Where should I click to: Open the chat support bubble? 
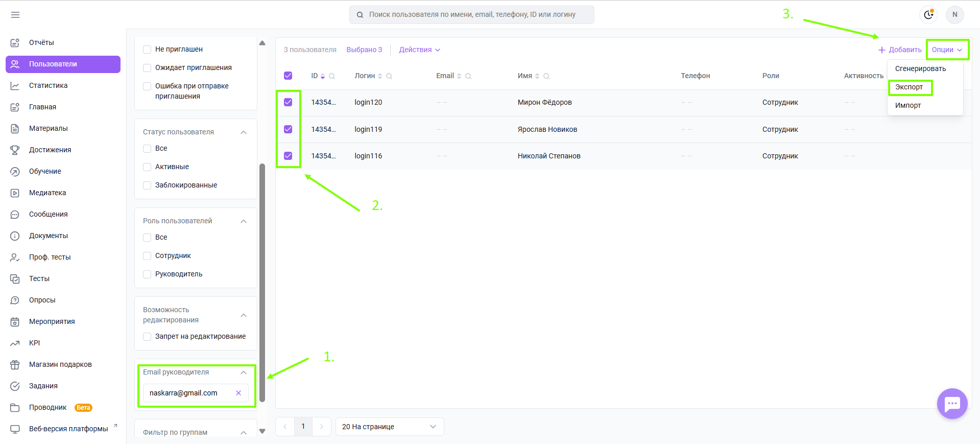pyautogui.click(x=952, y=404)
